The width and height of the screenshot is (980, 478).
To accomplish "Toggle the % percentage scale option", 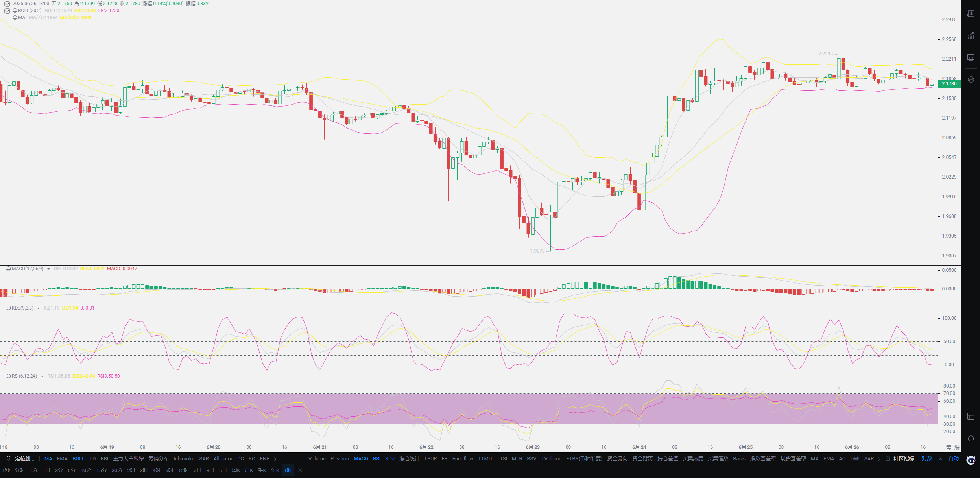I will click(x=940, y=459).
